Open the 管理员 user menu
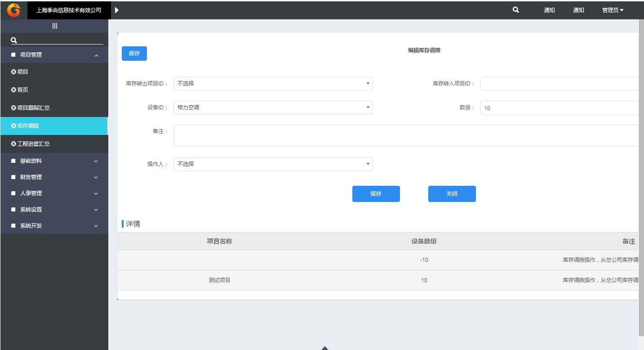 613,10
